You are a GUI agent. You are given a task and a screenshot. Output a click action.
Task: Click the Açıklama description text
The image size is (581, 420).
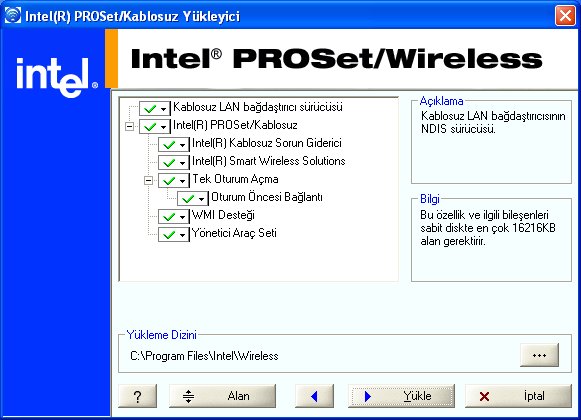(x=493, y=122)
